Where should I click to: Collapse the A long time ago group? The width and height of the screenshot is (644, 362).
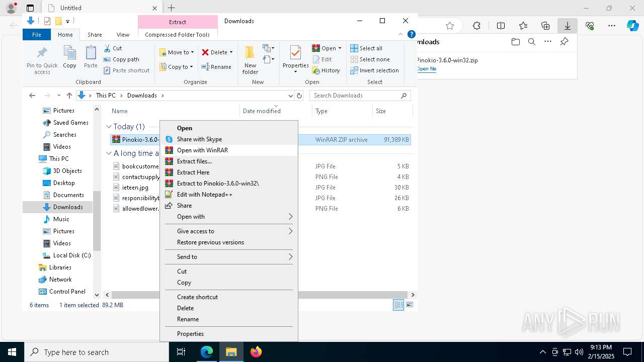[109, 153]
